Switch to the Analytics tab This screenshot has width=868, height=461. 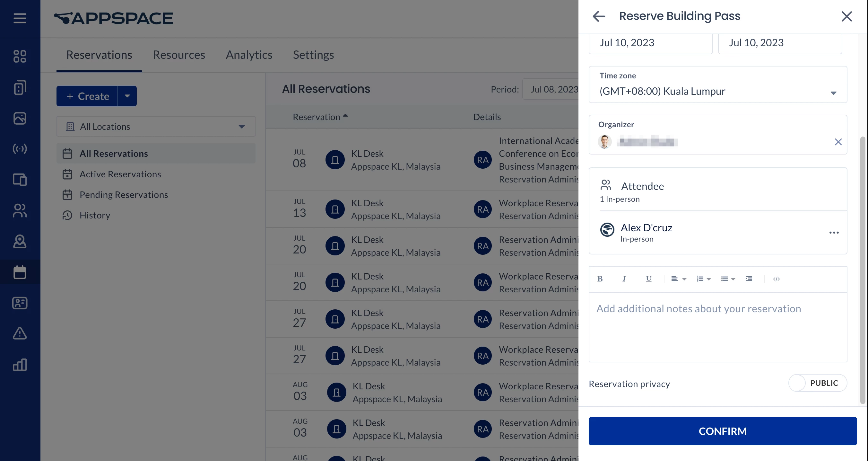(x=249, y=55)
